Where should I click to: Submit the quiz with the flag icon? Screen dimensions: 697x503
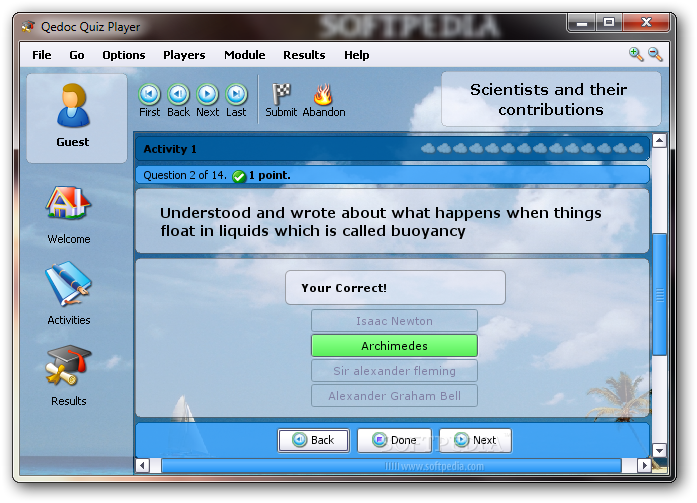point(281,94)
